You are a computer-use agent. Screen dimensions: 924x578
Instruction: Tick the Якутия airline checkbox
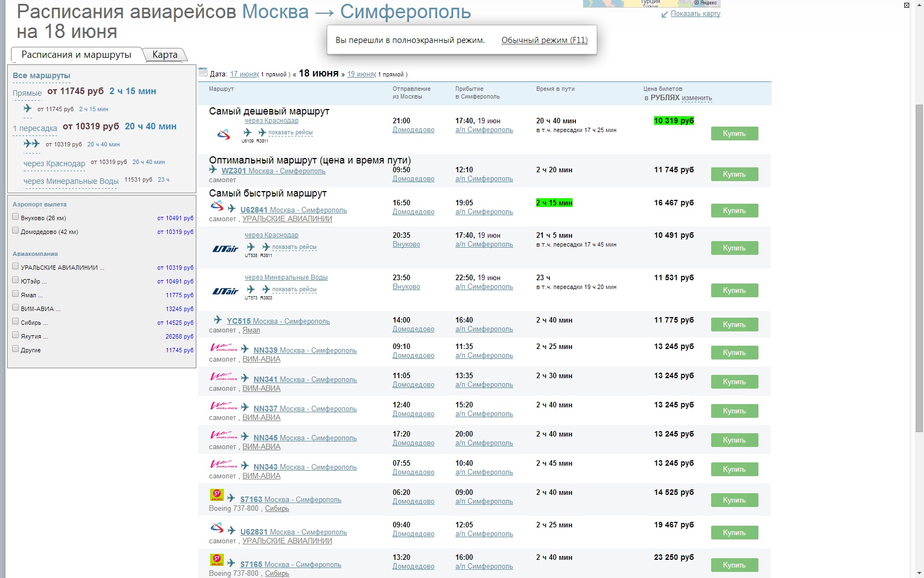[x=15, y=335]
